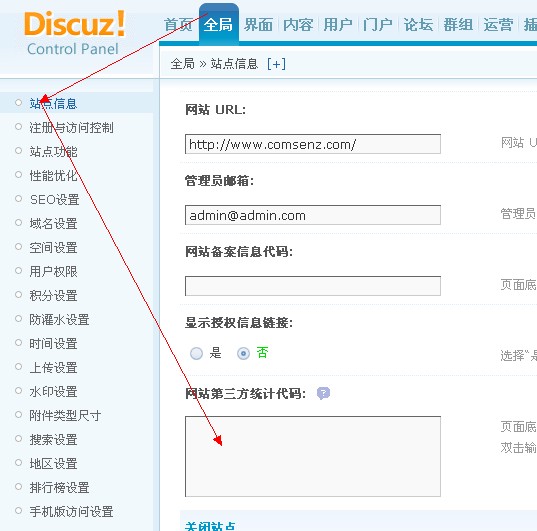Click the 管理员邮箱 input field
537x531 pixels.
313,215
